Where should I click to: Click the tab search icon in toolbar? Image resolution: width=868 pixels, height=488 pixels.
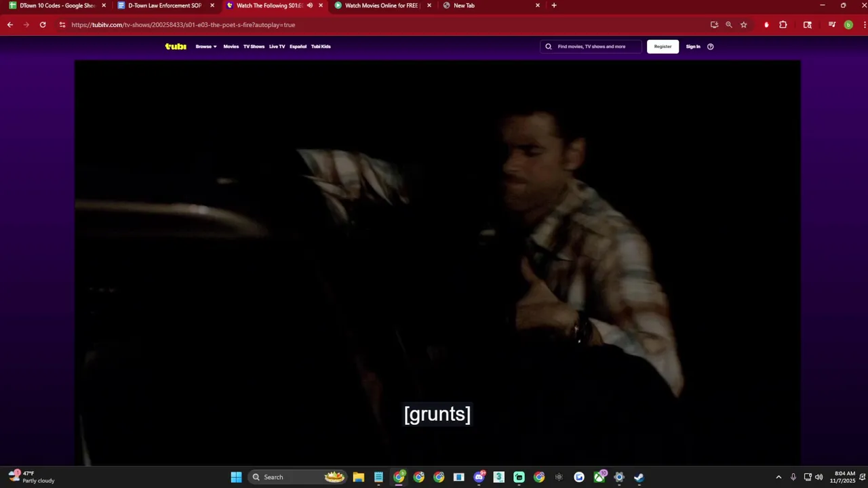[808, 24]
